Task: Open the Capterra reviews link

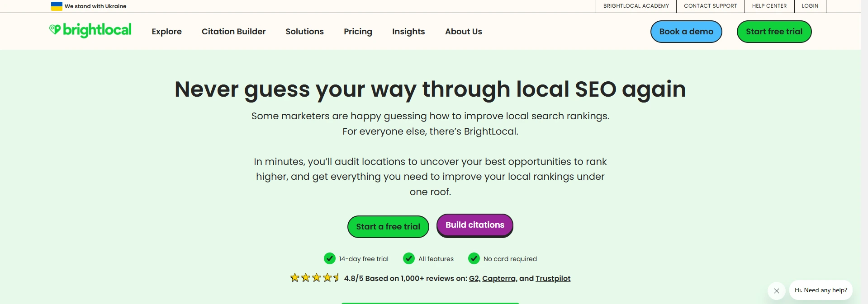Action: click(499, 278)
